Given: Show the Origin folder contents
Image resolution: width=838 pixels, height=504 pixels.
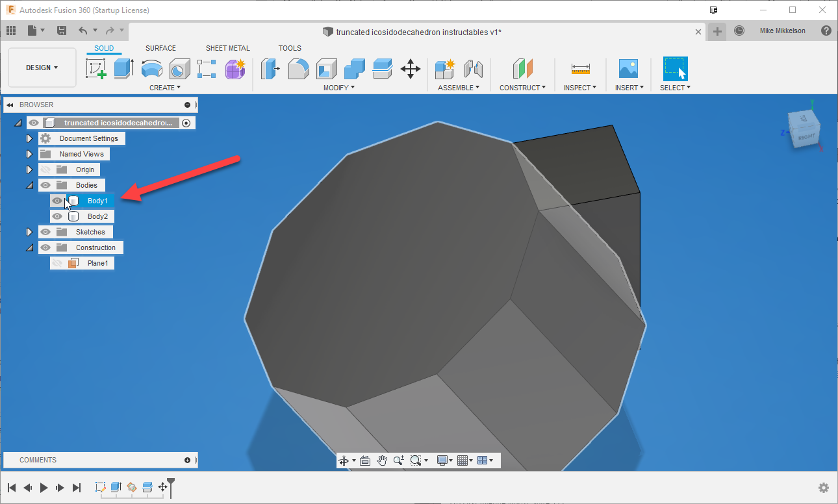Looking at the screenshot, I should tap(29, 169).
